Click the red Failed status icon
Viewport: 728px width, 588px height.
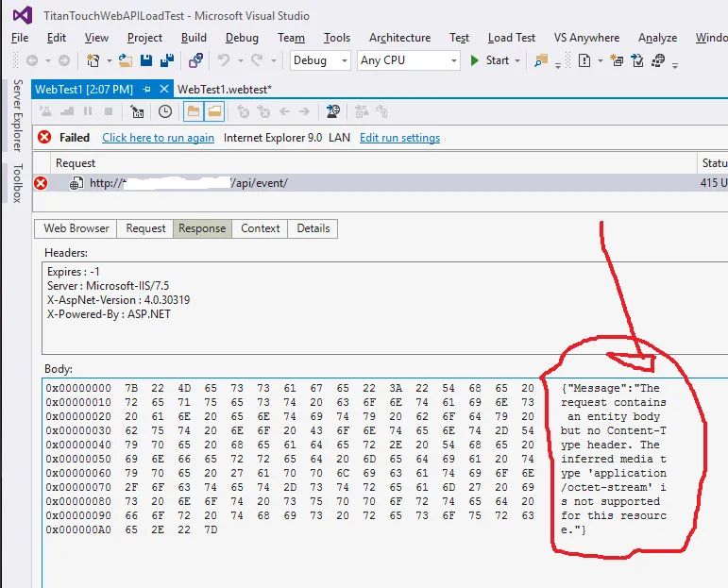[44, 138]
